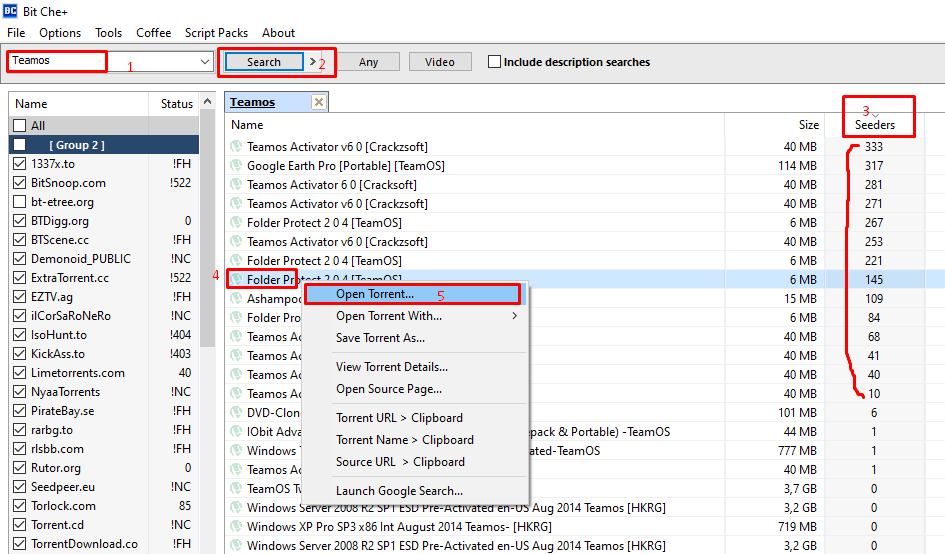Enable the bt-etree.org site checkbox

pyautogui.click(x=19, y=201)
